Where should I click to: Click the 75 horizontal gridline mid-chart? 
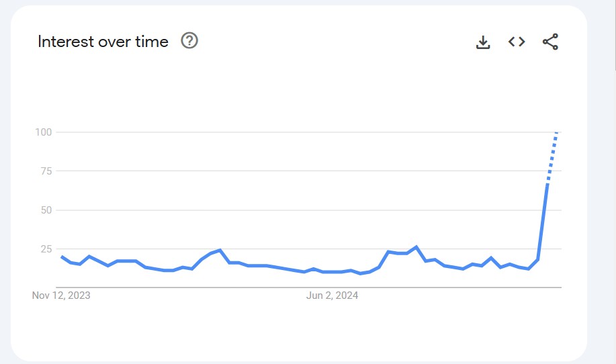(x=302, y=171)
